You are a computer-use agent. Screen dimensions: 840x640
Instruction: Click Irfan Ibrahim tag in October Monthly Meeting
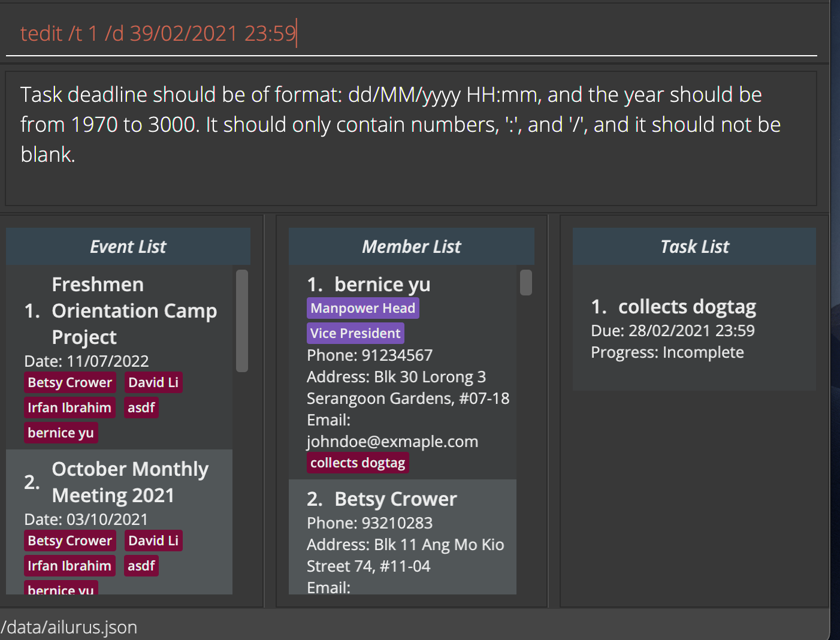(x=70, y=566)
